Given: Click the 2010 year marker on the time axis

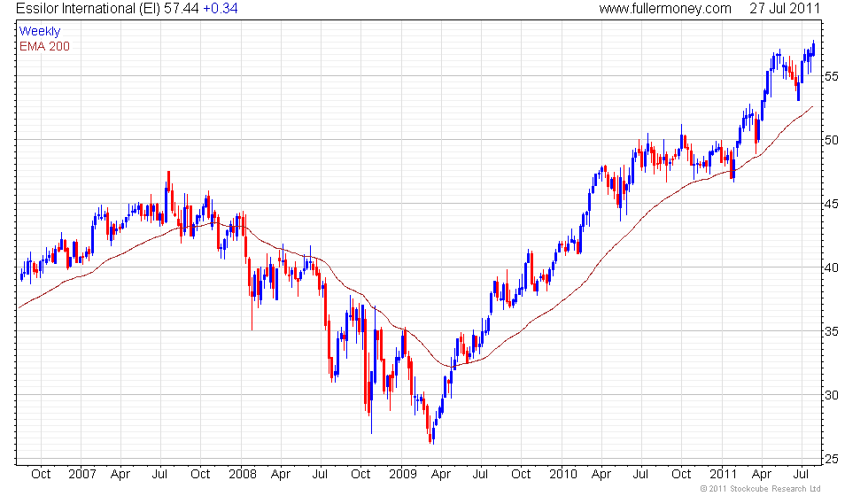Looking at the screenshot, I should [x=563, y=475].
